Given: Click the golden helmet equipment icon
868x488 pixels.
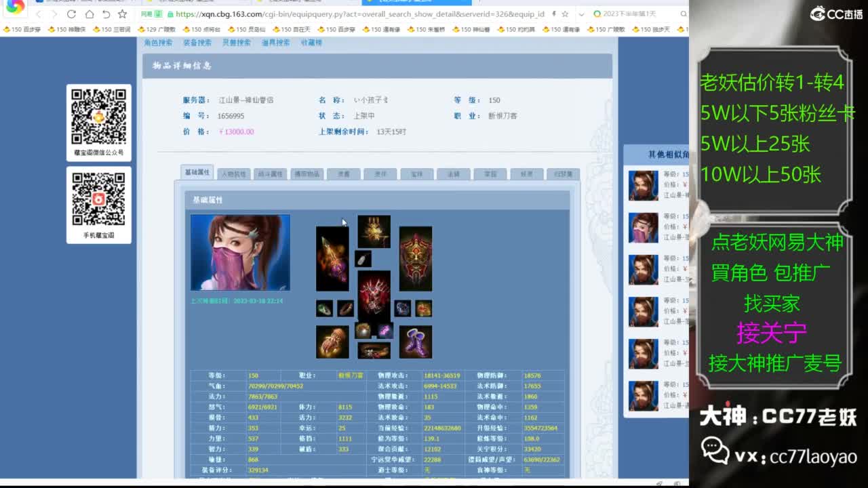Looking at the screenshot, I should pyautogui.click(x=374, y=232).
